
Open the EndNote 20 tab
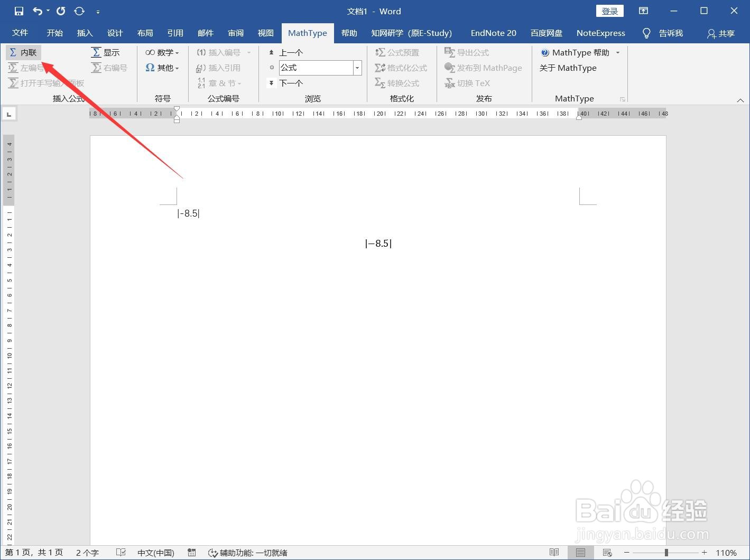[493, 33]
